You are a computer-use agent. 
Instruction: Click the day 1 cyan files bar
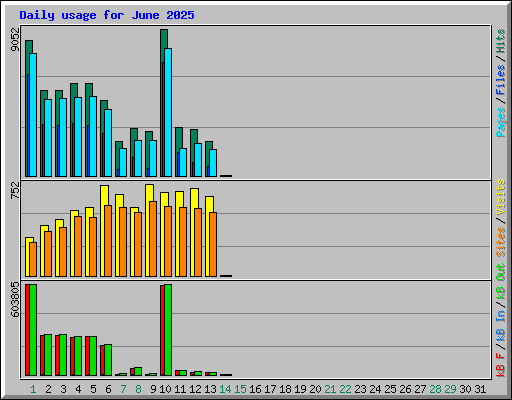[x=33, y=115]
